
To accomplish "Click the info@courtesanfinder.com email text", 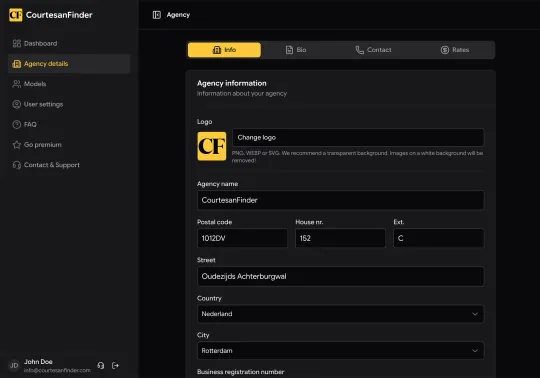I will 57,370.
